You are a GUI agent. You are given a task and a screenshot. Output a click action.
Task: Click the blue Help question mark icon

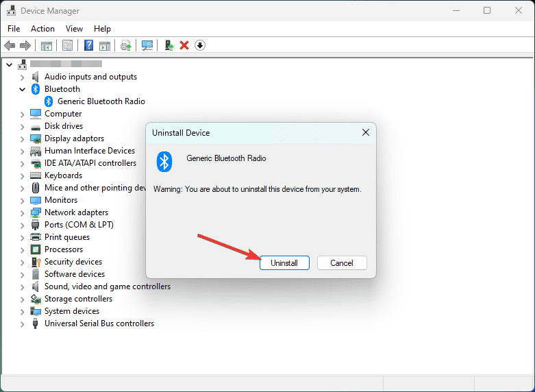pyautogui.click(x=89, y=45)
